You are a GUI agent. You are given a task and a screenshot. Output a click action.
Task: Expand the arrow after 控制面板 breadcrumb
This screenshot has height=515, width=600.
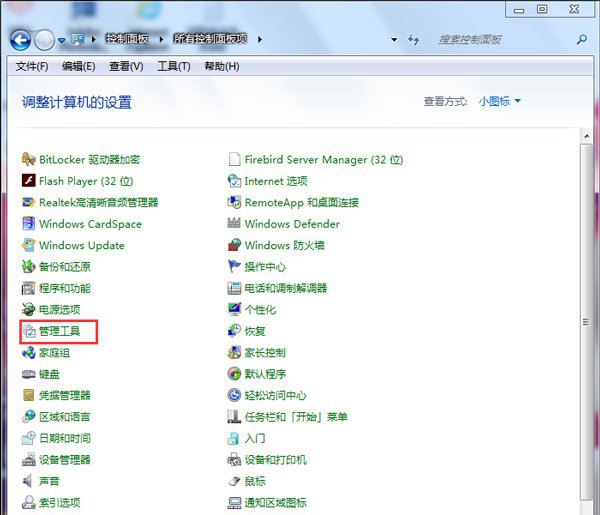click(x=161, y=39)
